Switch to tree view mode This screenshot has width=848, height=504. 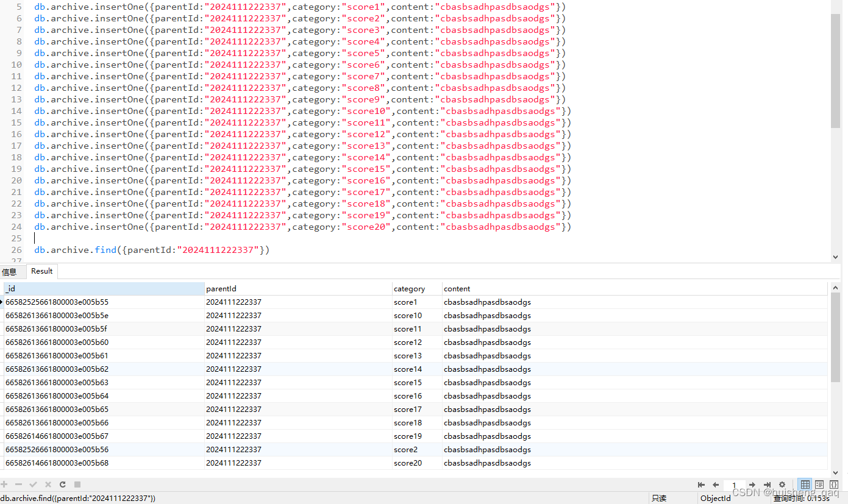(x=820, y=485)
